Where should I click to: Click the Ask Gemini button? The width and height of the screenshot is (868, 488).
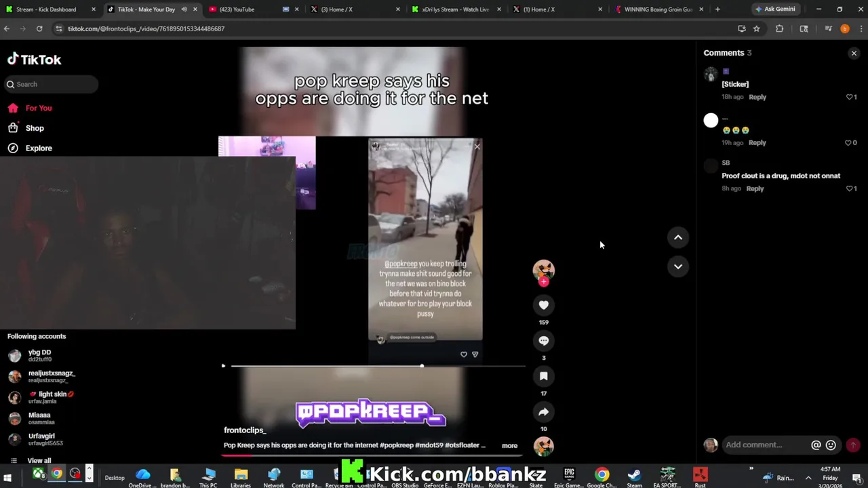776,9
